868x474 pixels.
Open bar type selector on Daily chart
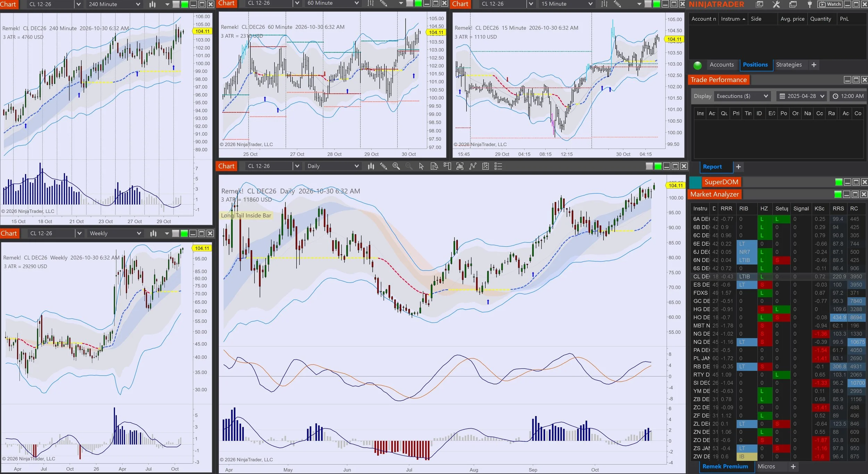point(371,166)
